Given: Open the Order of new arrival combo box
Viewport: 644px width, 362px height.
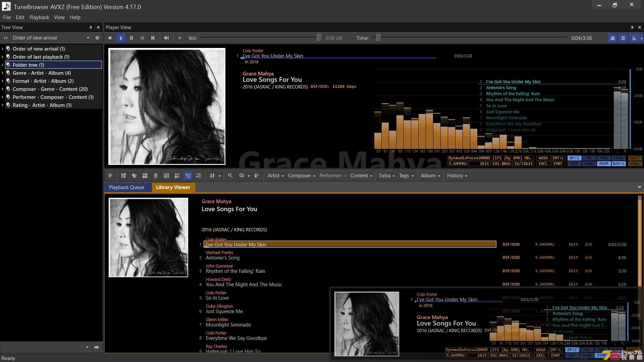Looking at the screenshot, I should pyautogui.click(x=51, y=38).
